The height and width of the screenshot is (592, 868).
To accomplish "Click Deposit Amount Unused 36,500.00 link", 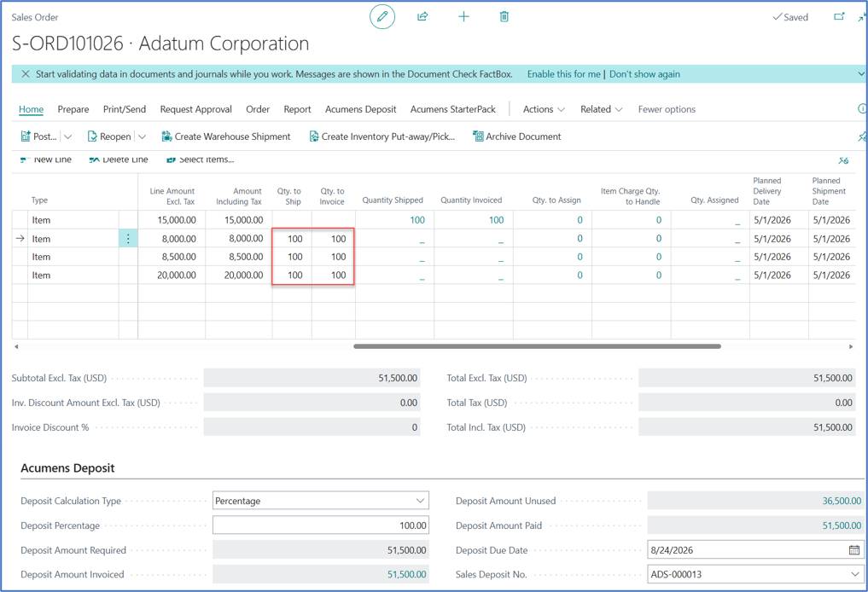I will (x=842, y=501).
